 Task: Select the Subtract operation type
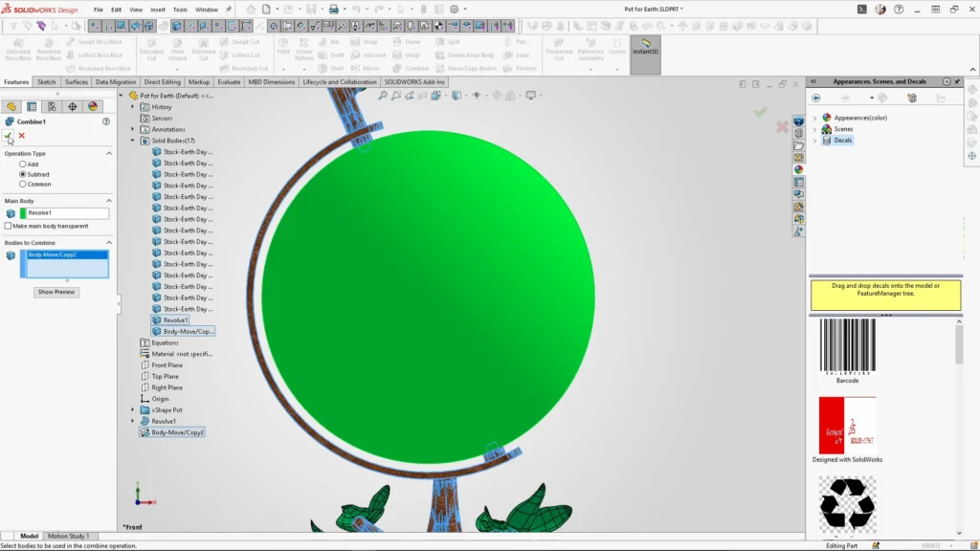tap(23, 174)
